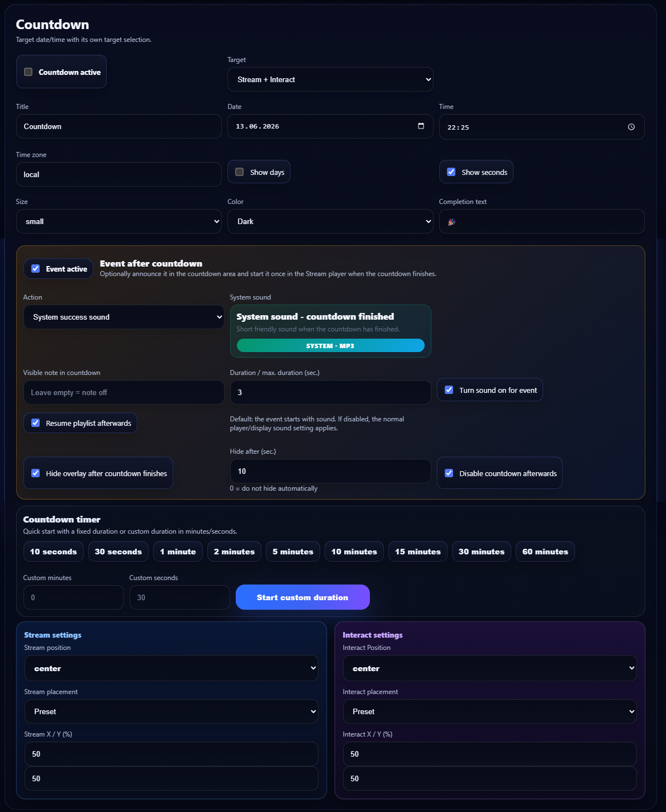Start the 15 minutes quick timer
The width and height of the screenshot is (666, 812).
418,552
